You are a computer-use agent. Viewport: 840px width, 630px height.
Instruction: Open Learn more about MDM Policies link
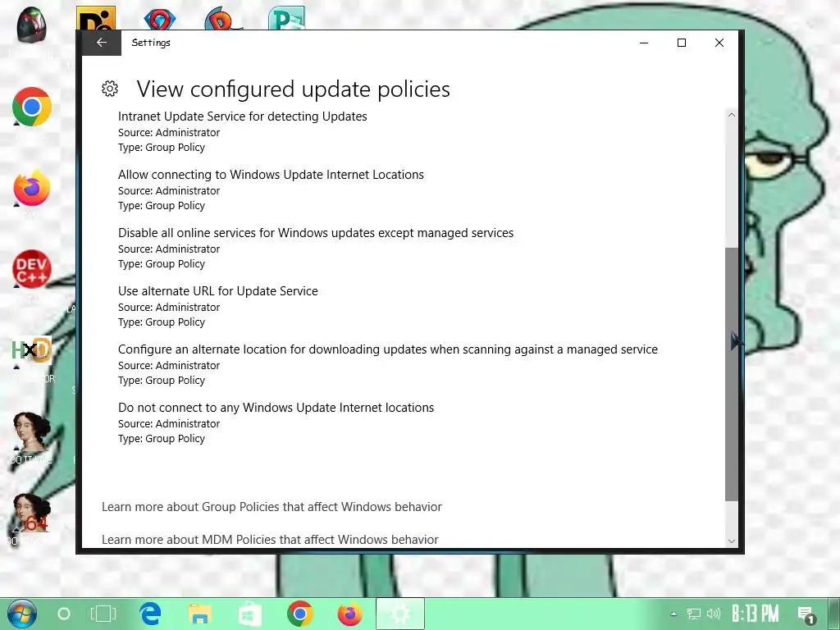(270, 540)
